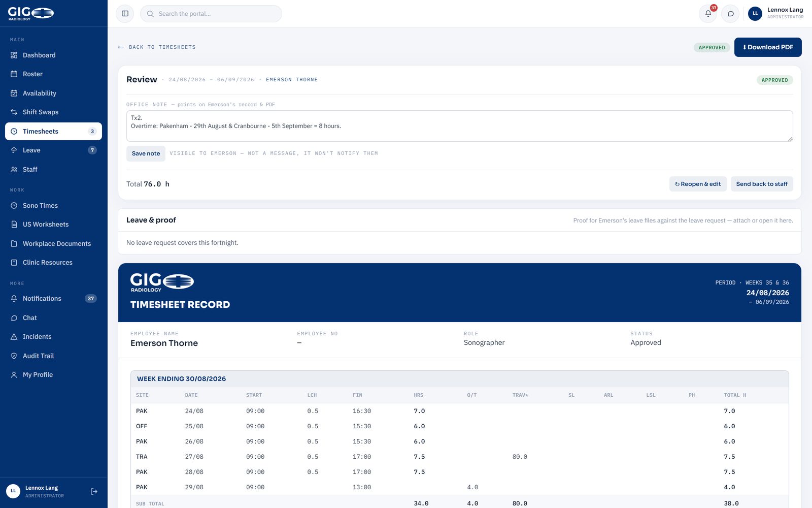The image size is (812, 508).
Task: Click the Leave umbrella icon
Action: pyautogui.click(x=14, y=150)
